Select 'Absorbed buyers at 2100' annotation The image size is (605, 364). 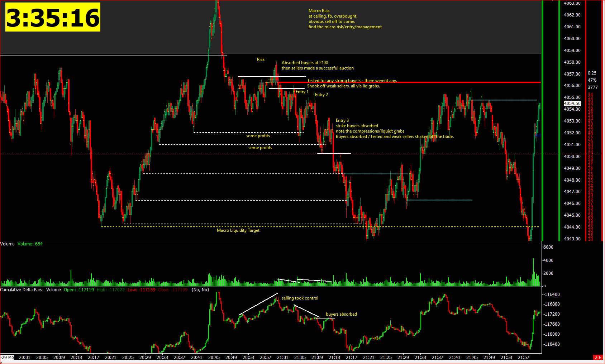(x=305, y=63)
